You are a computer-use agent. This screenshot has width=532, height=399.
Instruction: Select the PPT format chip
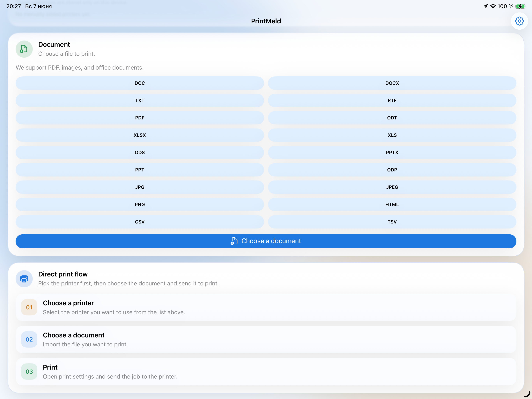pos(140,170)
